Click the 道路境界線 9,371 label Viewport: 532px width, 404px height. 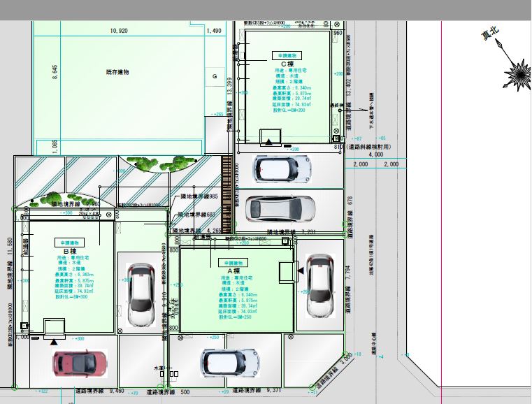coord(257,390)
